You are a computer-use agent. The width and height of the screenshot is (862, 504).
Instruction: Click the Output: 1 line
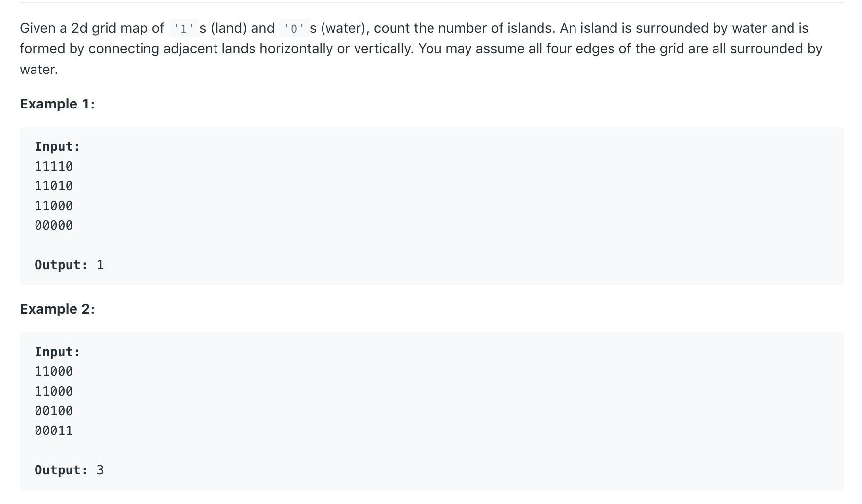[x=69, y=265]
